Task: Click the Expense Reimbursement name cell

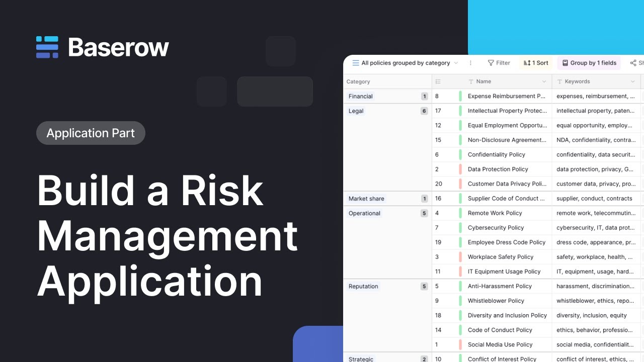Action: pos(507,96)
